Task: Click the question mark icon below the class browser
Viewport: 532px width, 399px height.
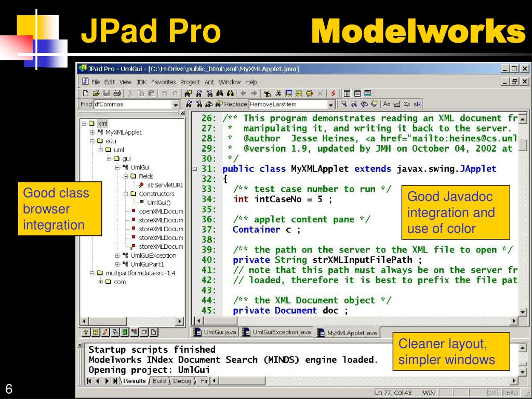Action: (86, 332)
